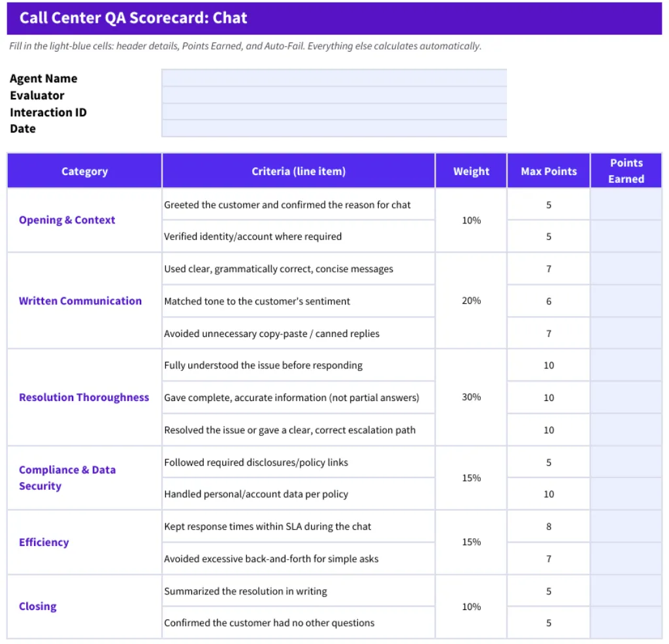The width and height of the screenshot is (669, 644).
Task: Click 'Followed required disclosures/policy links' criteria
Action: [x=256, y=462]
